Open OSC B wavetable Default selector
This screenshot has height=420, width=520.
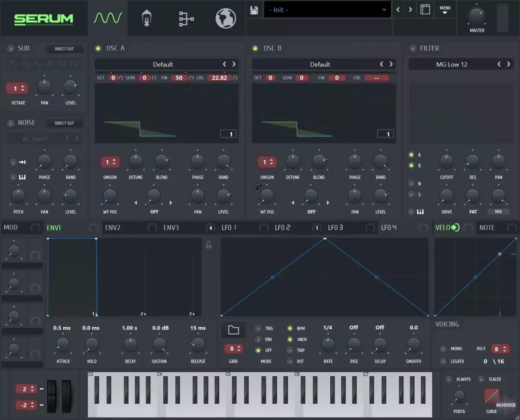click(x=320, y=64)
